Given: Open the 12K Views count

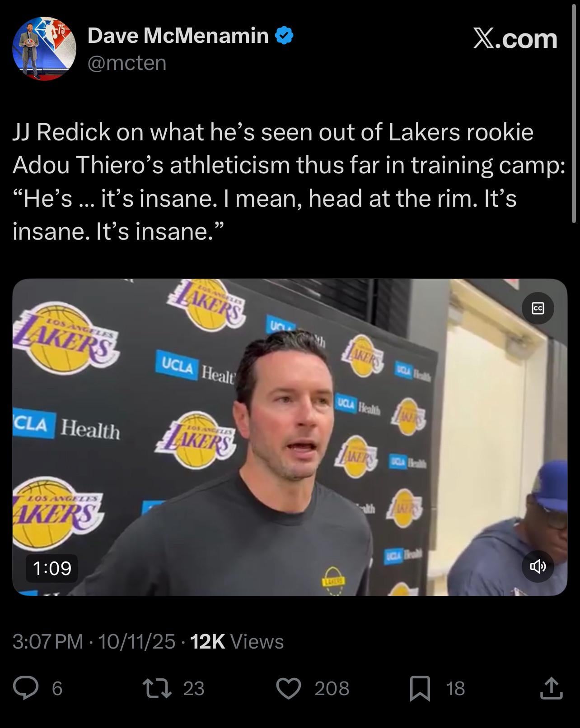Looking at the screenshot, I should [x=237, y=641].
